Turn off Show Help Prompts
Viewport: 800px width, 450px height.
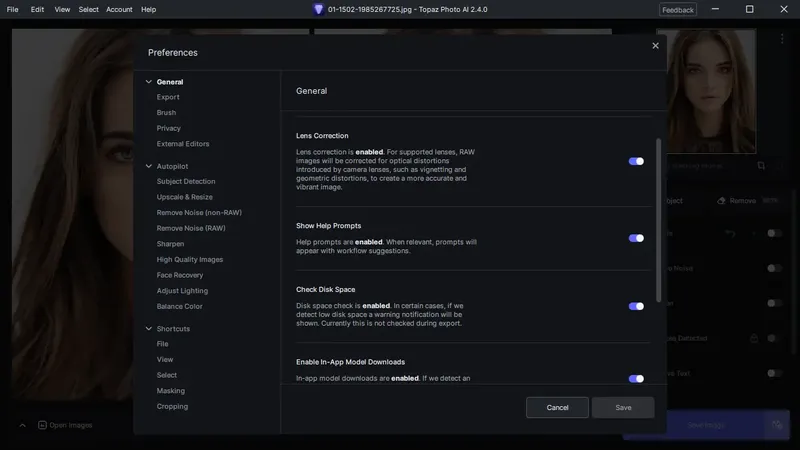636,238
